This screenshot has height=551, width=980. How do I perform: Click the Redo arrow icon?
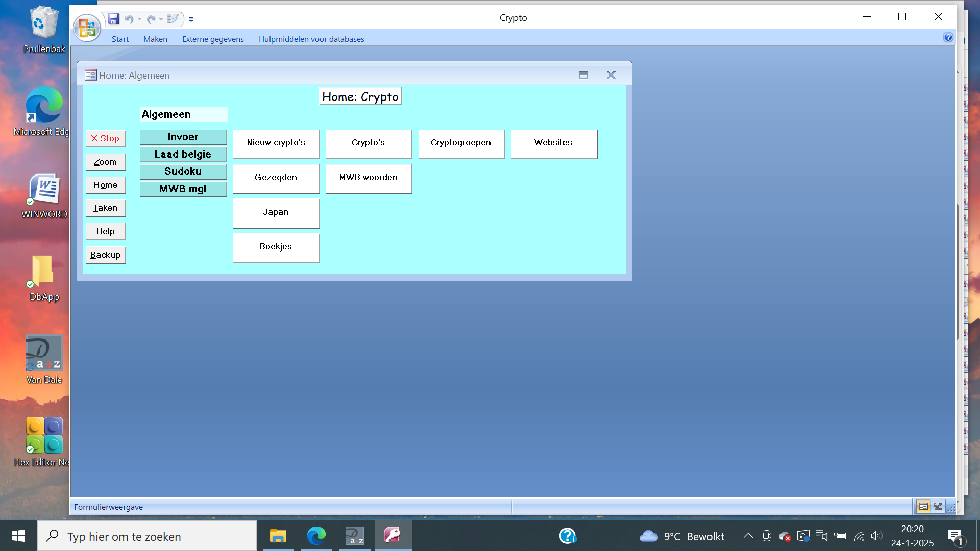point(151,19)
